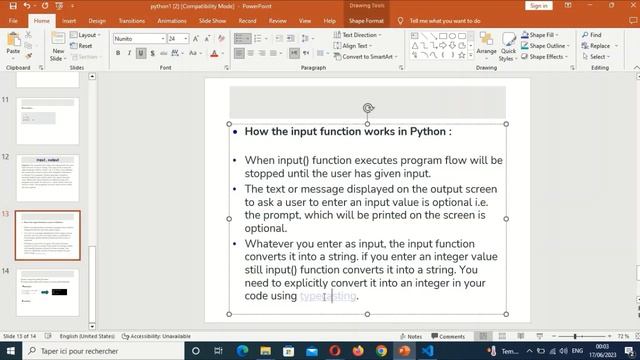
Task: Open the File menu
Action: pyautogui.click(x=13, y=21)
